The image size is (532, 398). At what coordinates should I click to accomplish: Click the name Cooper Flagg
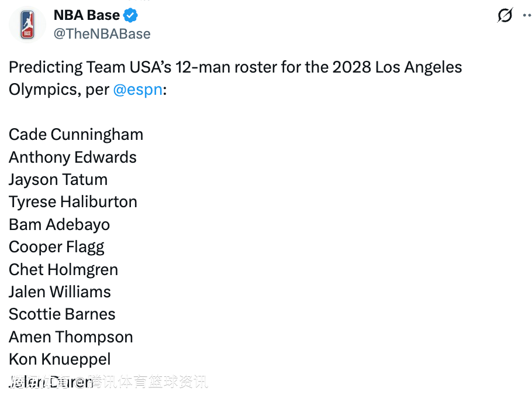(x=56, y=247)
